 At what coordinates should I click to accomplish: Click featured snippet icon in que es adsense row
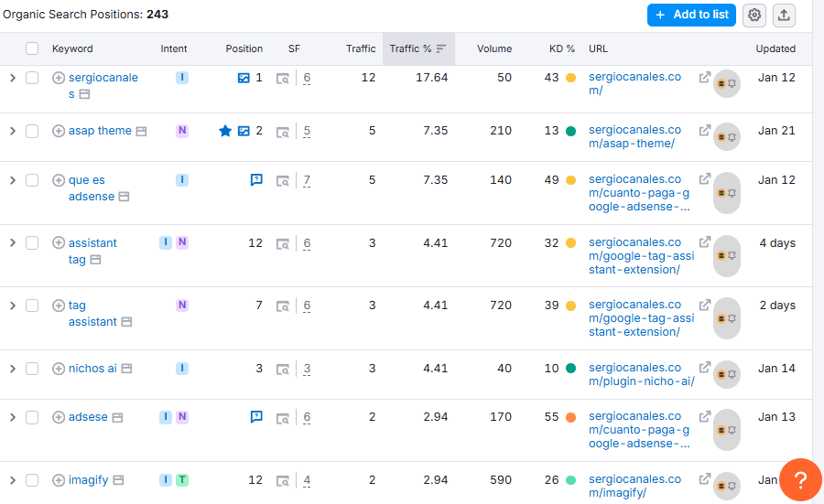pyautogui.click(x=256, y=180)
